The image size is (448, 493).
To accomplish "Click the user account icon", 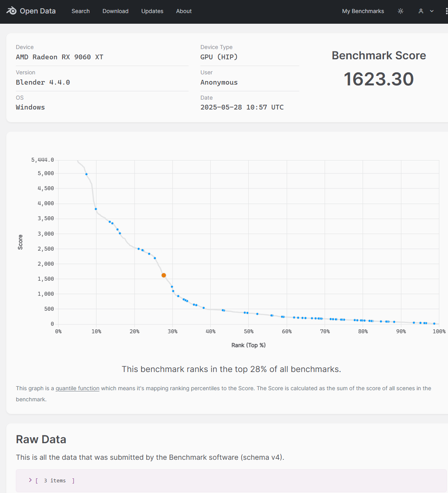I will [x=421, y=11].
